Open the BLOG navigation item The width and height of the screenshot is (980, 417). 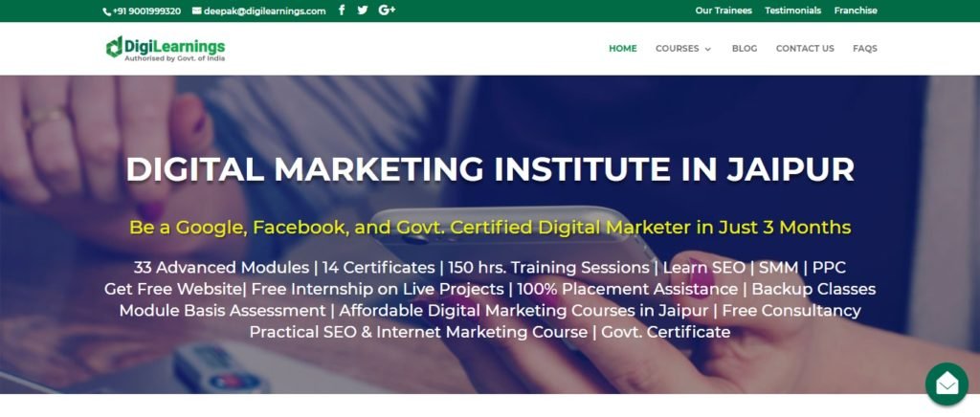tap(745, 48)
